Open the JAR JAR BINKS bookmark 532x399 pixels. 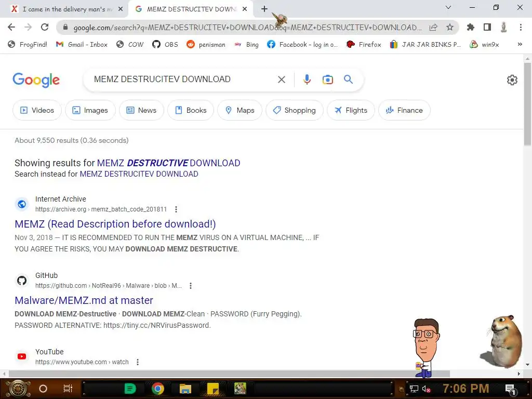[425, 45]
